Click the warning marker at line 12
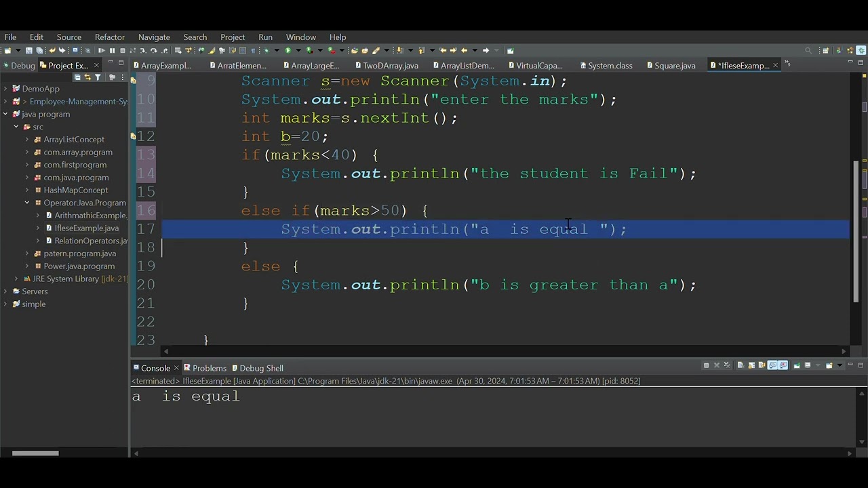 click(x=134, y=136)
